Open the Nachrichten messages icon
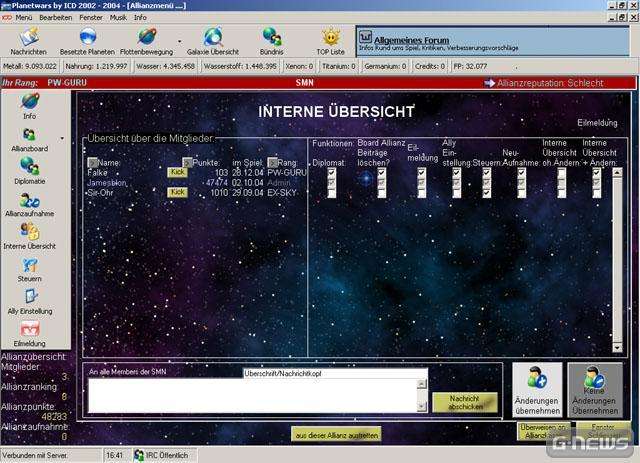This screenshot has width=640, height=463. coord(29,37)
